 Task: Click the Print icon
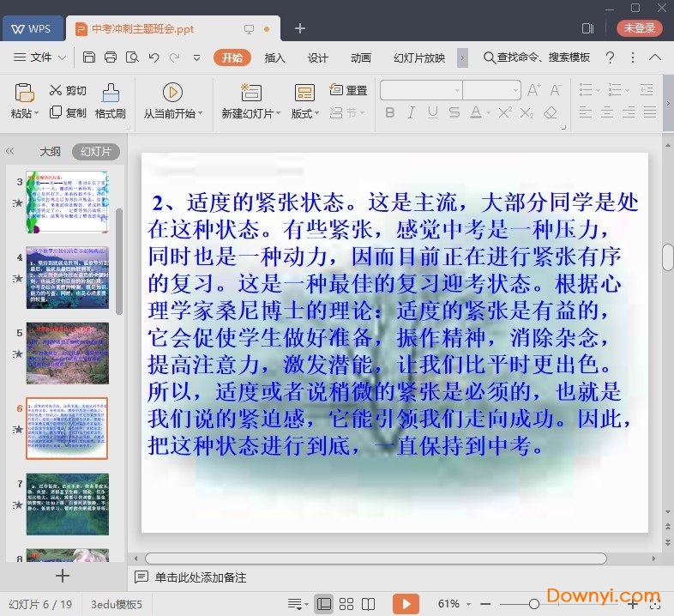(111, 57)
